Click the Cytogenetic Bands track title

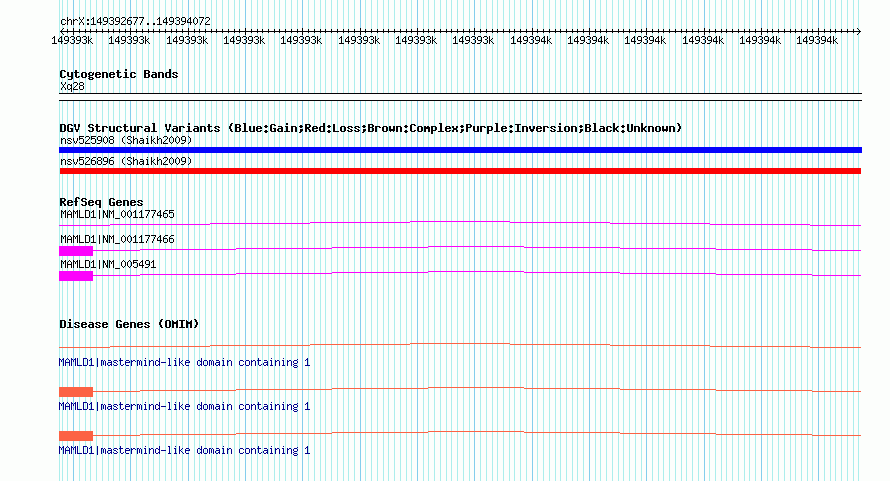pyautogui.click(x=119, y=74)
